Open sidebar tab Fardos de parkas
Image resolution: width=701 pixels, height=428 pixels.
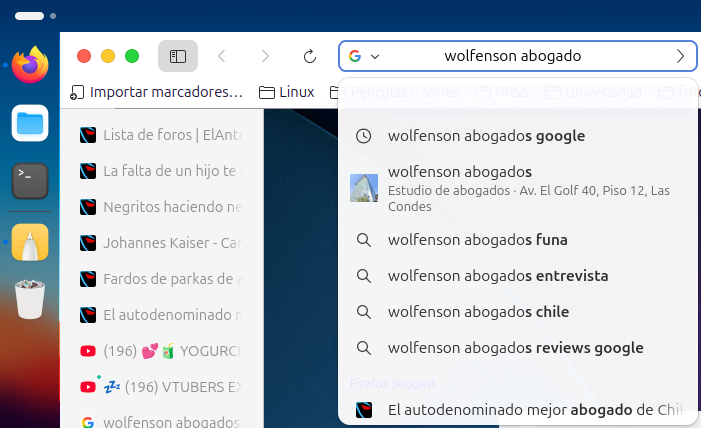tap(161, 279)
